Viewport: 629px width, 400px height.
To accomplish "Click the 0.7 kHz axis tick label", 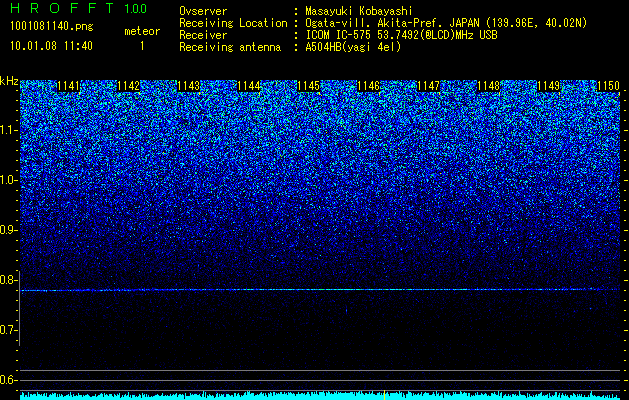I will (x=8, y=330).
